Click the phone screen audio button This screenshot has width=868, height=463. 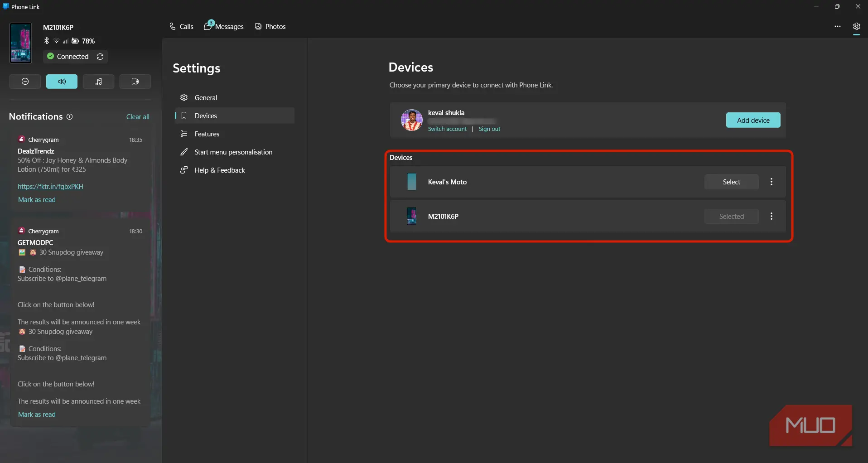(x=135, y=82)
